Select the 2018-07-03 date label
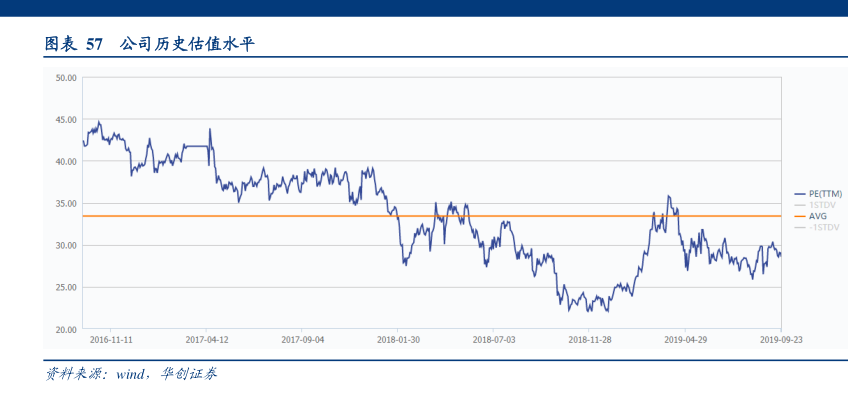 coord(494,340)
